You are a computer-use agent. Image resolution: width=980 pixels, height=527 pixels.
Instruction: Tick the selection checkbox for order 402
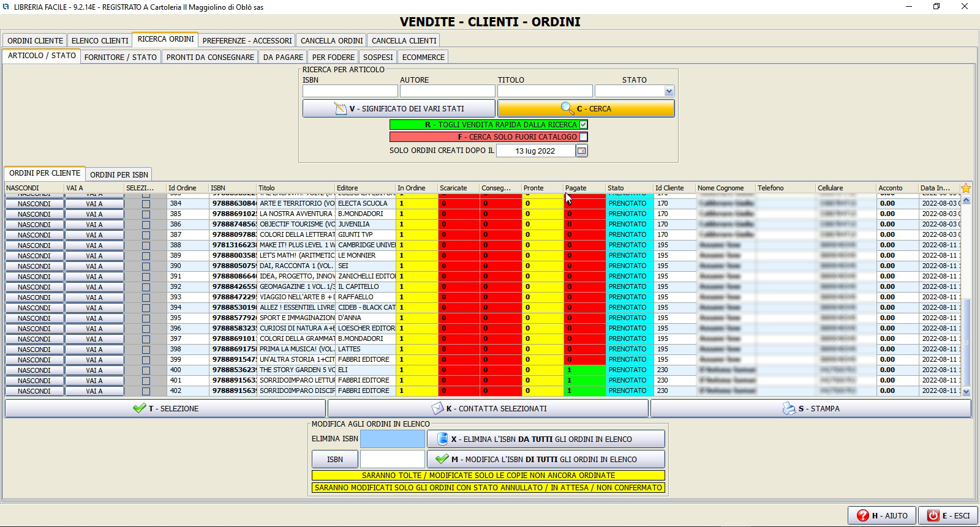point(146,391)
